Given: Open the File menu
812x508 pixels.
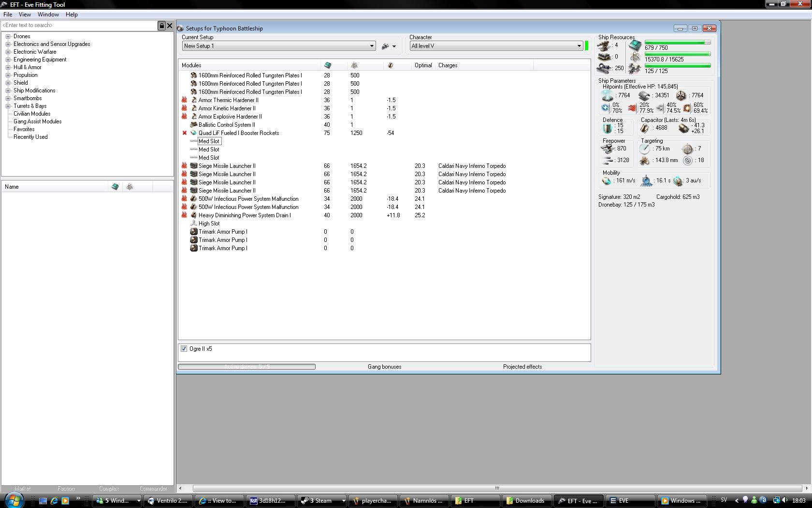Looking at the screenshot, I should coord(8,15).
